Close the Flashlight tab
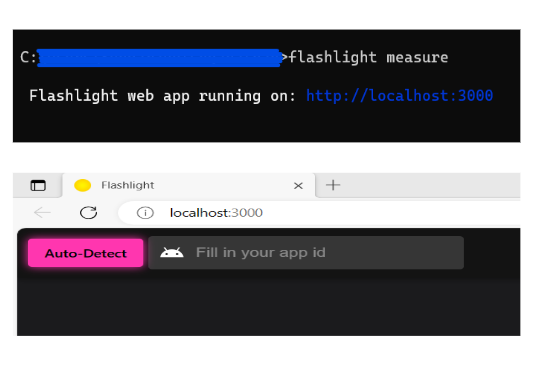This screenshot has height=365, width=535. [298, 186]
